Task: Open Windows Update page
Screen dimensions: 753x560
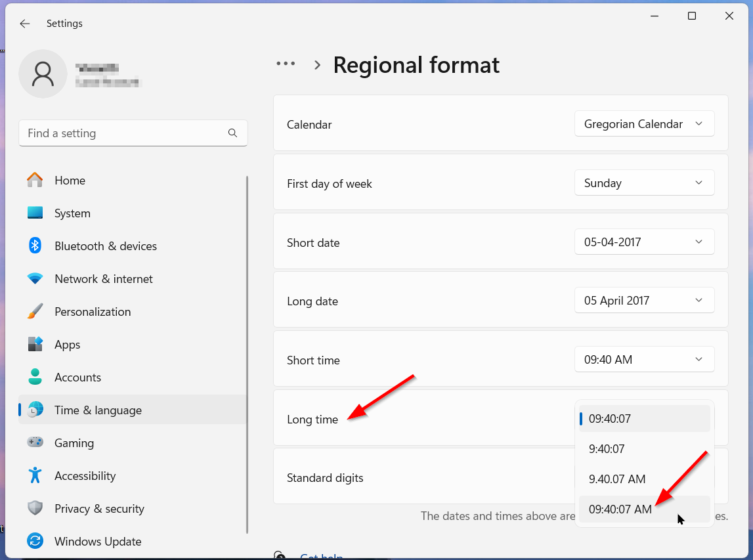Action: [133, 541]
